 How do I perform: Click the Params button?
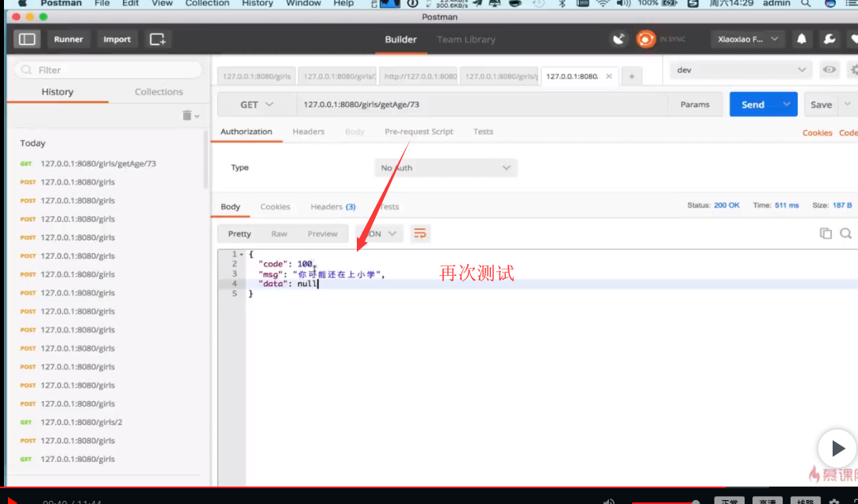click(695, 105)
